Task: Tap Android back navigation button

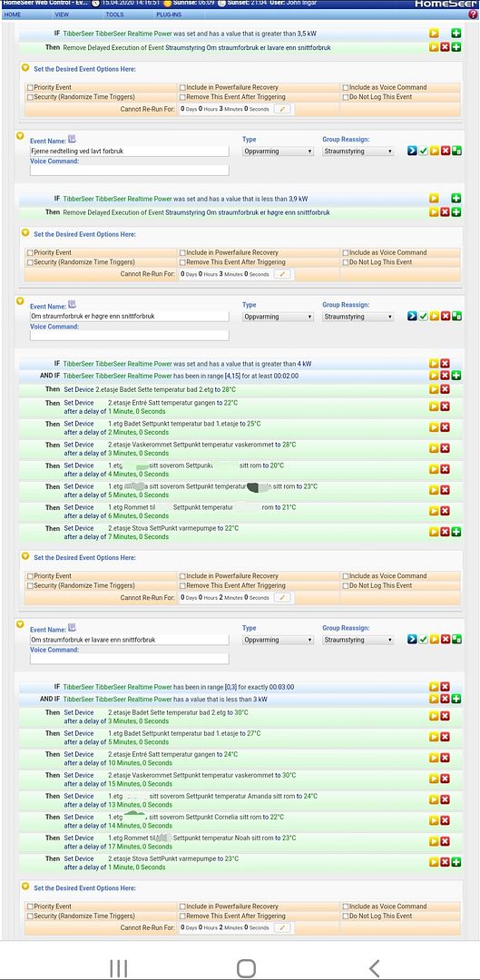Action: point(374,968)
